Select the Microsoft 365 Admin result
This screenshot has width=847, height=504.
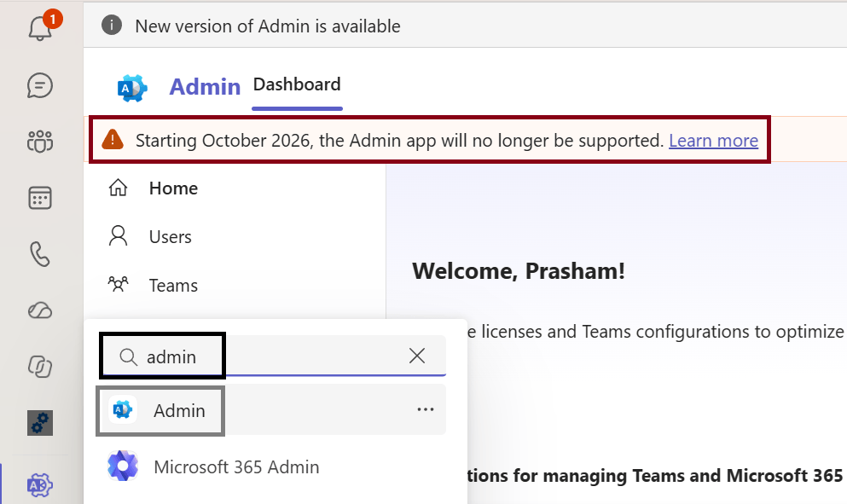[x=274, y=466]
